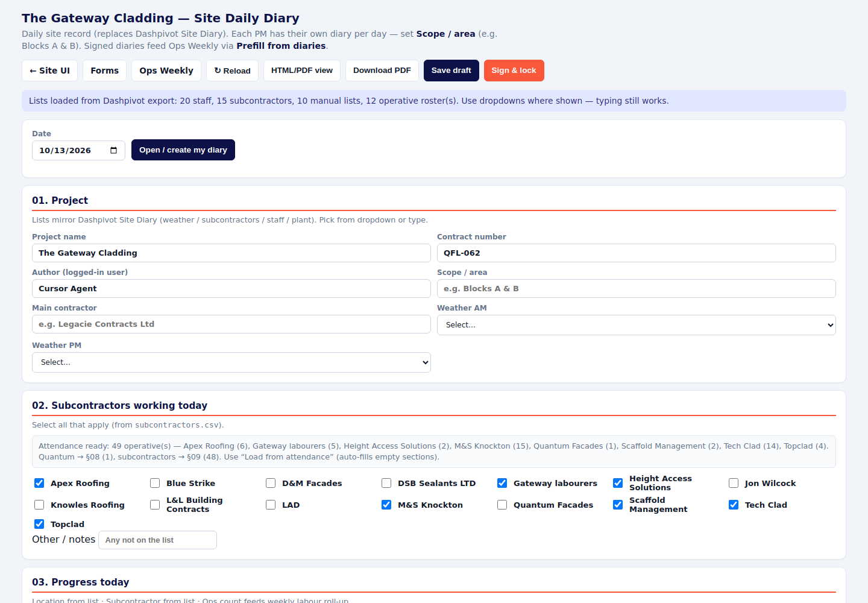Uncheck Topclad subcontractor
868x603 pixels.
(x=39, y=524)
